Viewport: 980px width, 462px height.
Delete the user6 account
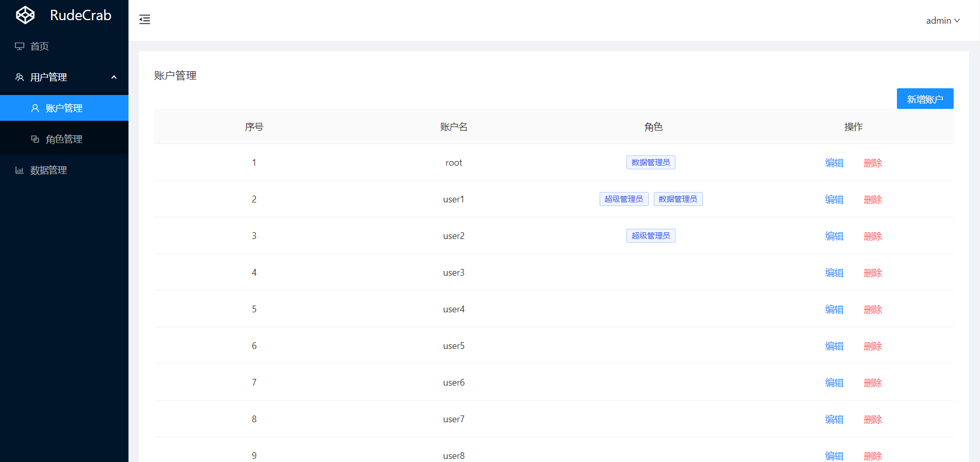coord(873,383)
